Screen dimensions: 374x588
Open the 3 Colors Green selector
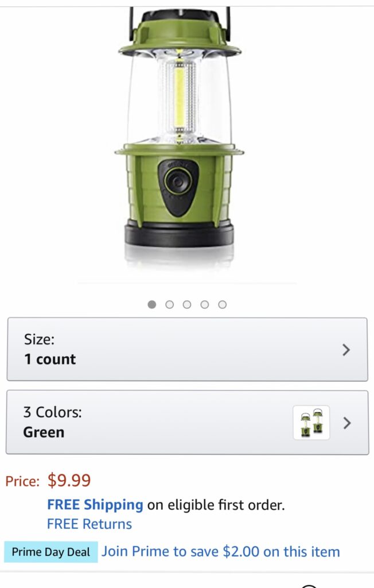(187, 422)
